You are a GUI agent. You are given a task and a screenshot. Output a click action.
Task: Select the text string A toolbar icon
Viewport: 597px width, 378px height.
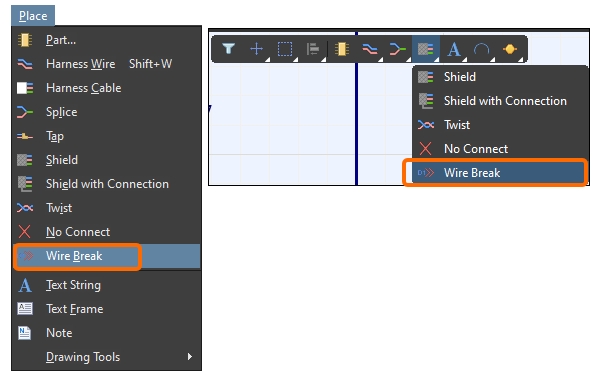pyautogui.click(x=453, y=49)
